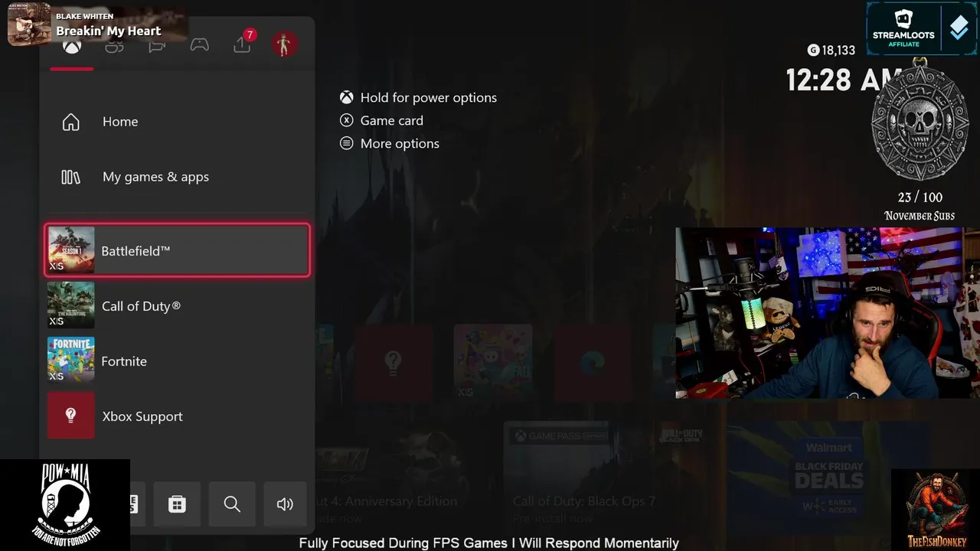Open Xbox Support from the list

coord(177,416)
